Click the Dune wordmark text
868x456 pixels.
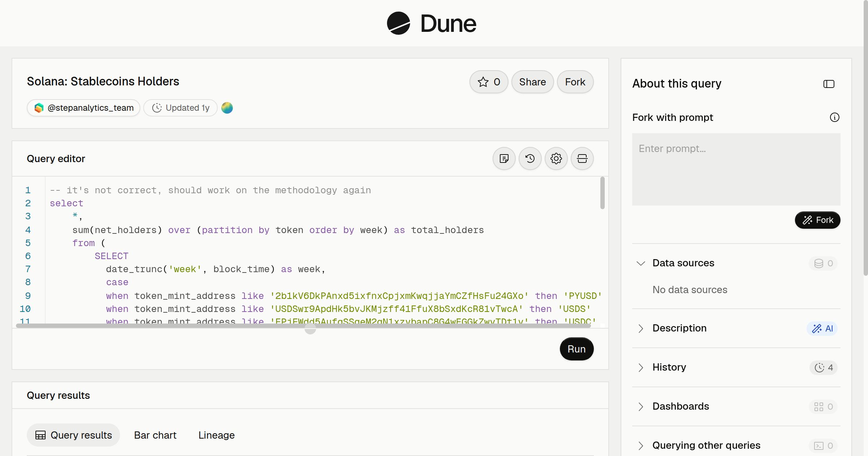point(448,24)
